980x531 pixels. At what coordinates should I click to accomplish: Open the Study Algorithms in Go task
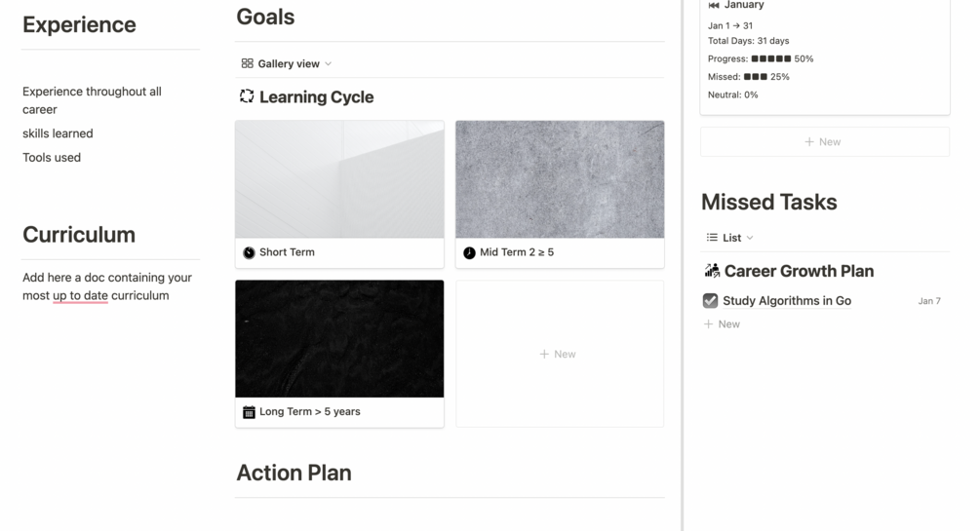tap(787, 301)
